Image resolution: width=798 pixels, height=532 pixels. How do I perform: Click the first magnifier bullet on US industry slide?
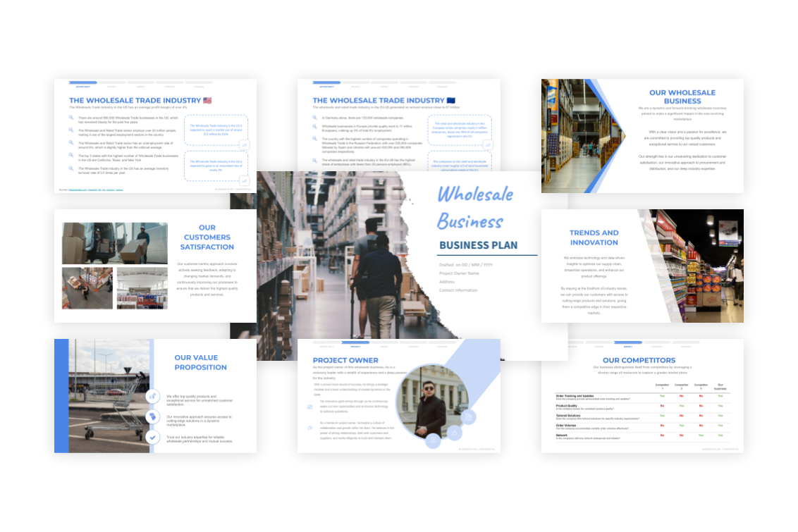(71, 118)
